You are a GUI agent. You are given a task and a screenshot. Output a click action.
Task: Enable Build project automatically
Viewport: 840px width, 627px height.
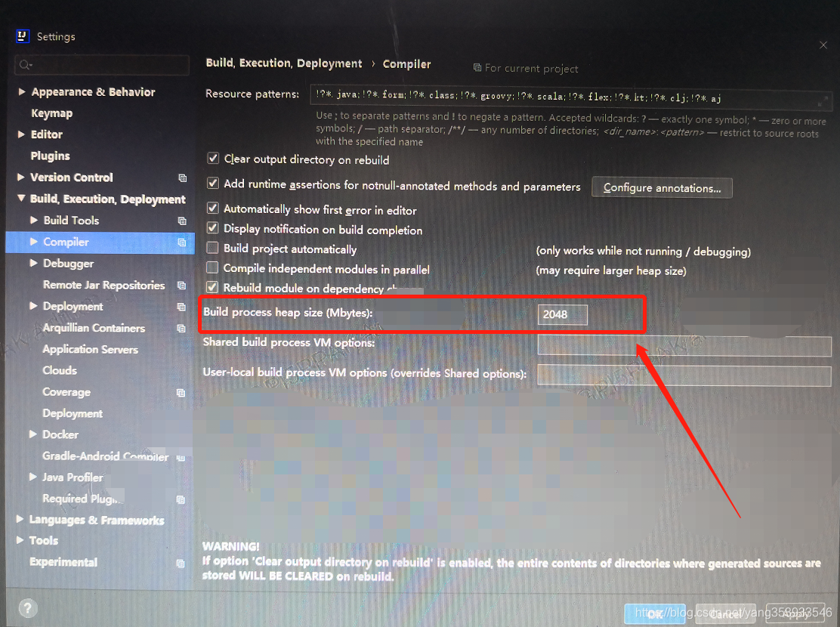click(213, 248)
